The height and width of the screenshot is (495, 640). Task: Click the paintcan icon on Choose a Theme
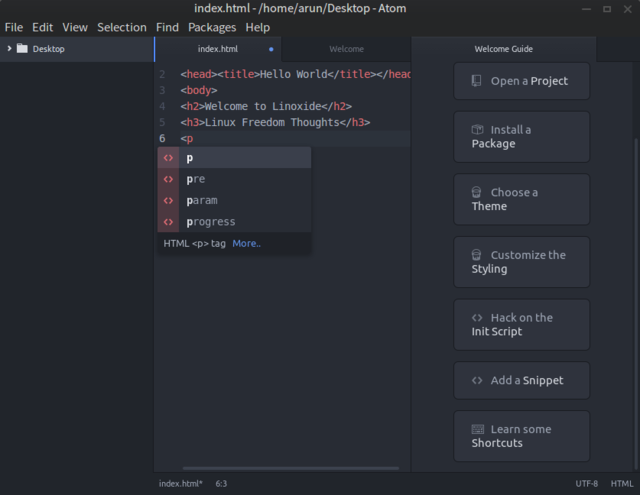(476, 192)
